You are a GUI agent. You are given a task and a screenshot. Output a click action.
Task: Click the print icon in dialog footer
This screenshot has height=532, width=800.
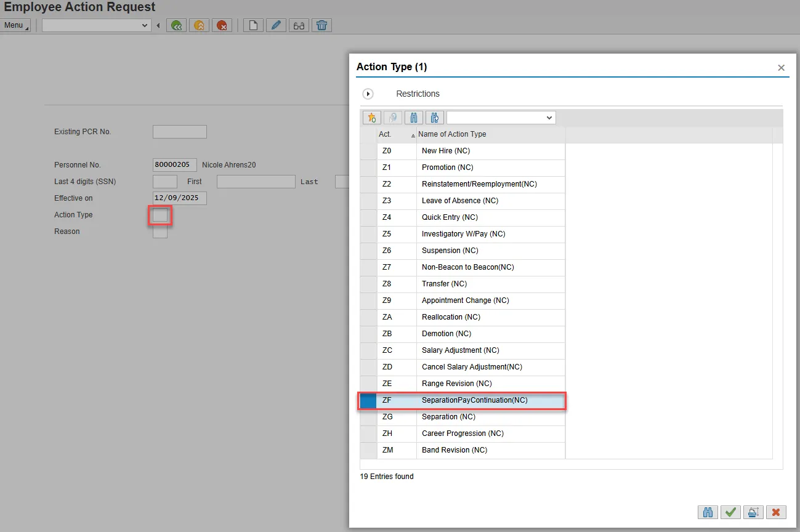(x=753, y=512)
